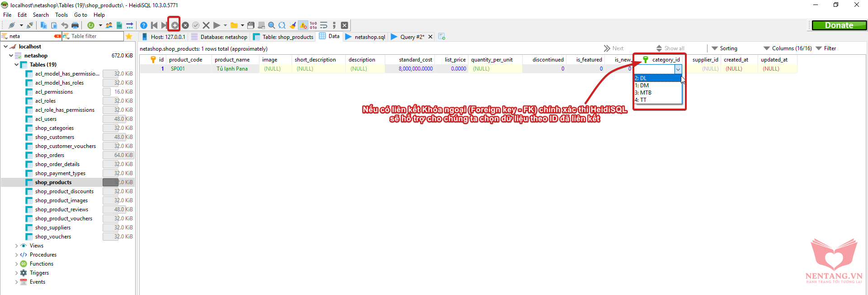Screen dimensions: 868x295
Task: Click the Table filter input field
Action: (96, 36)
